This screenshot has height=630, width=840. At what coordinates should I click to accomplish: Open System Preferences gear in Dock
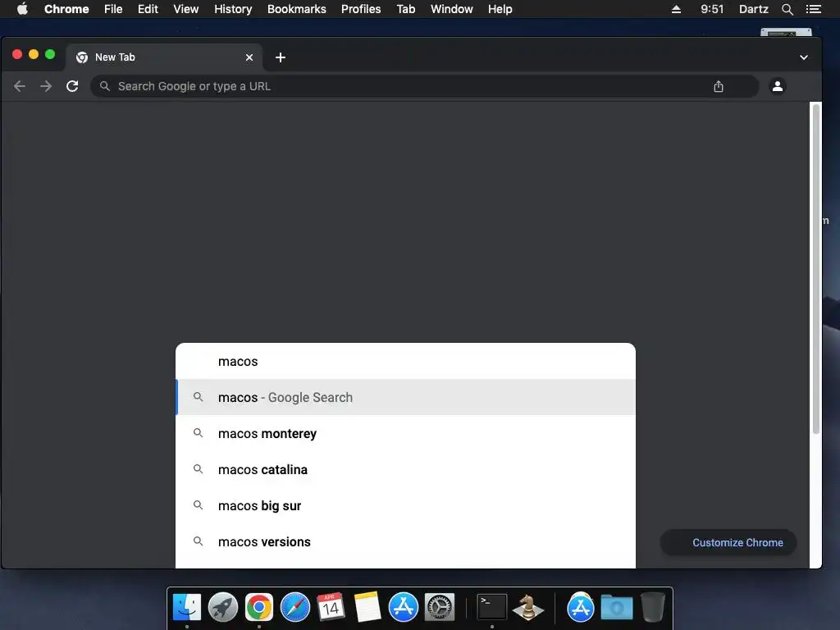[x=440, y=608]
